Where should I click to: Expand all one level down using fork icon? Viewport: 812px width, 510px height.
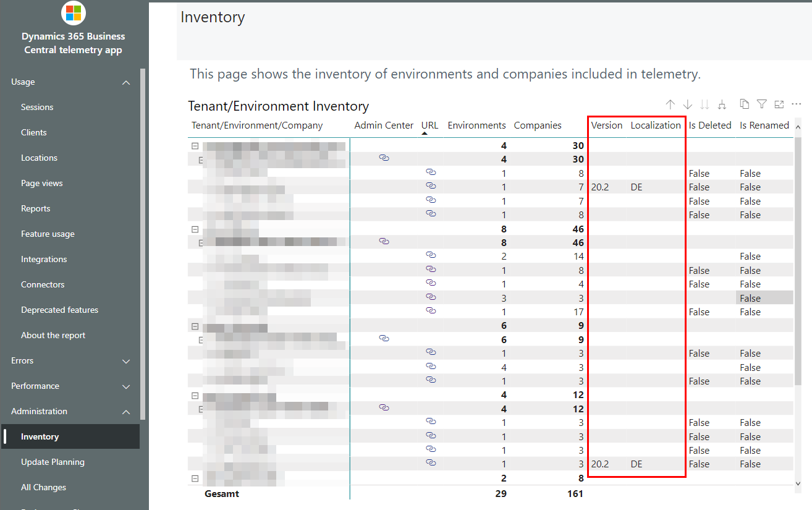pyautogui.click(x=722, y=104)
